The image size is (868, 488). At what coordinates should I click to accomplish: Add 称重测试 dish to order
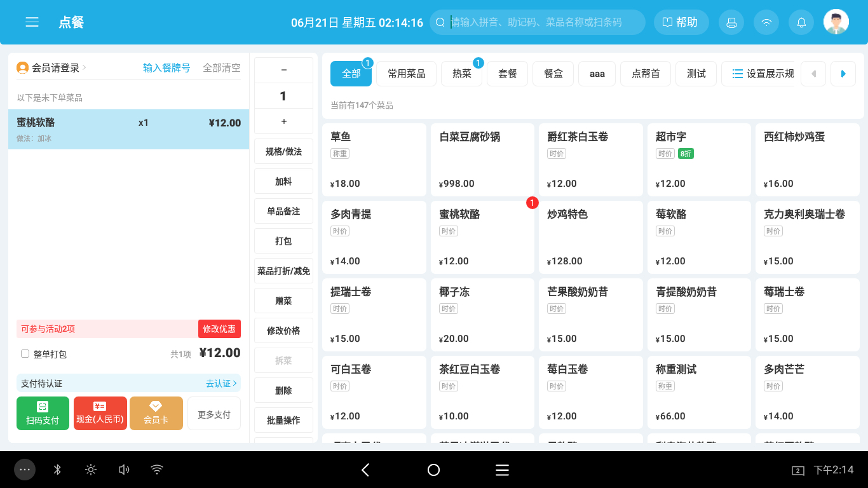699,392
